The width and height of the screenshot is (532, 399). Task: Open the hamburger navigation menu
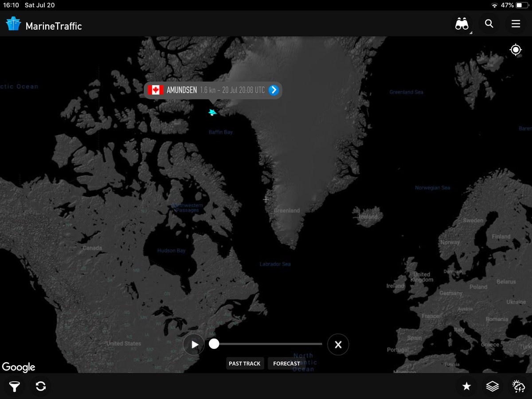516,24
